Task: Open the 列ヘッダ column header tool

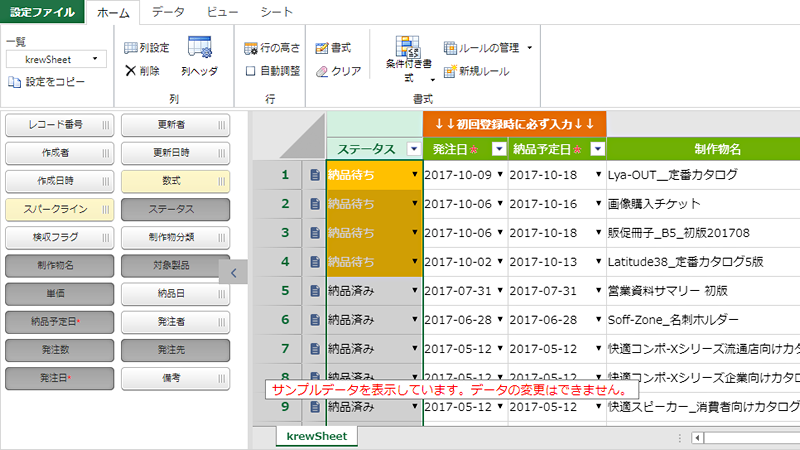Action: click(x=199, y=57)
